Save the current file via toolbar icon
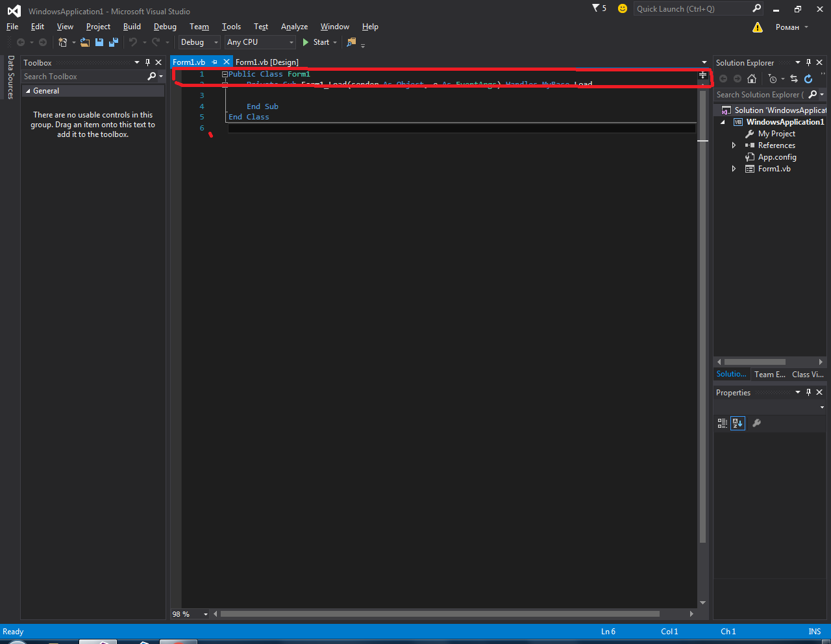 point(99,42)
